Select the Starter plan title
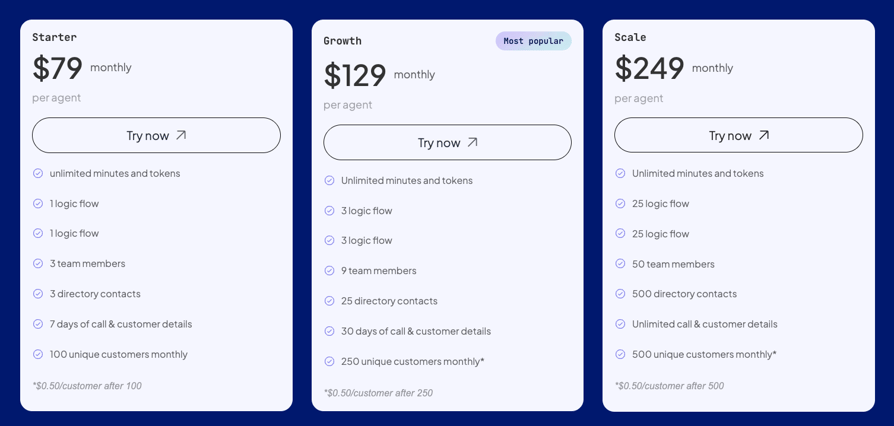This screenshot has height=426, width=894. (x=54, y=38)
